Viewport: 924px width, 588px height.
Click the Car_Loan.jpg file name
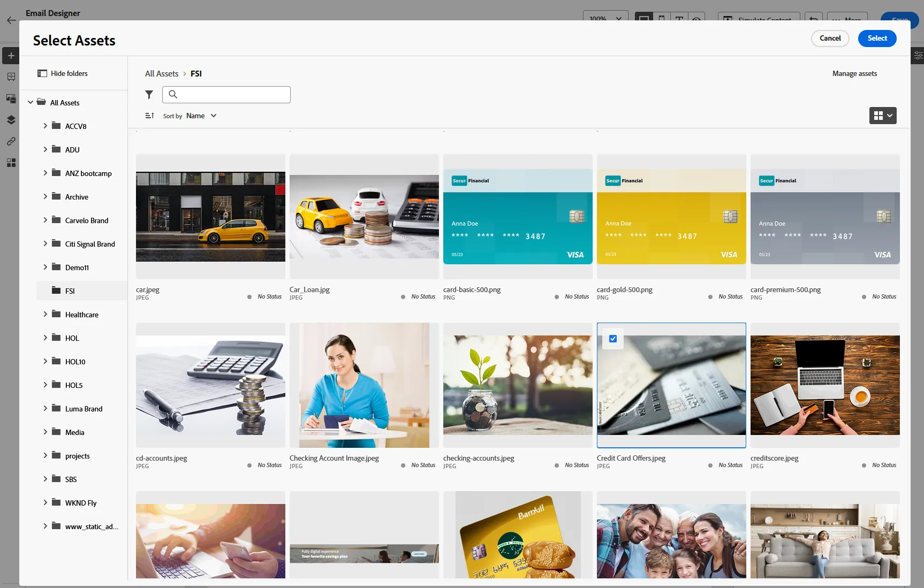coord(309,290)
